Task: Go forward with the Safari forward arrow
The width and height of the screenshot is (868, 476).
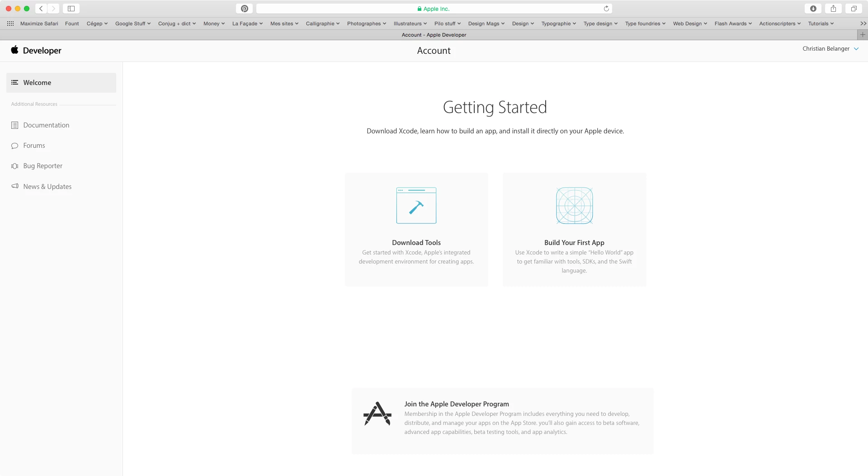Action: pyautogui.click(x=53, y=9)
